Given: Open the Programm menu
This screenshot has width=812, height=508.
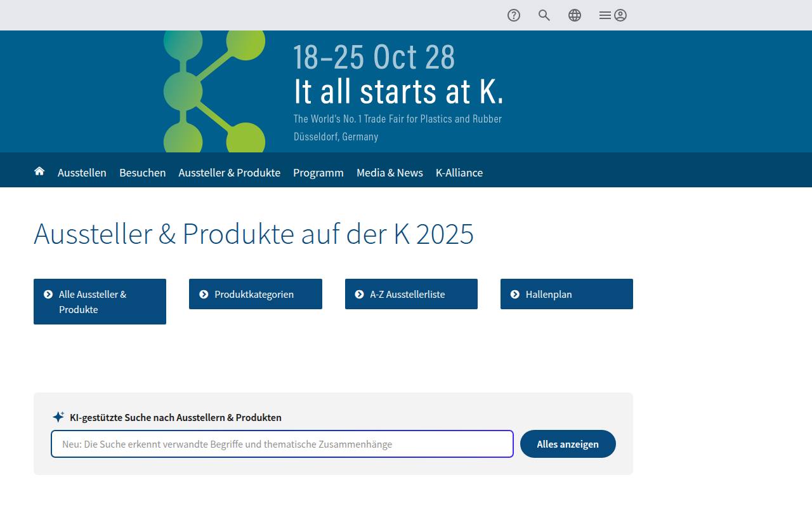Looking at the screenshot, I should [318, 173].
